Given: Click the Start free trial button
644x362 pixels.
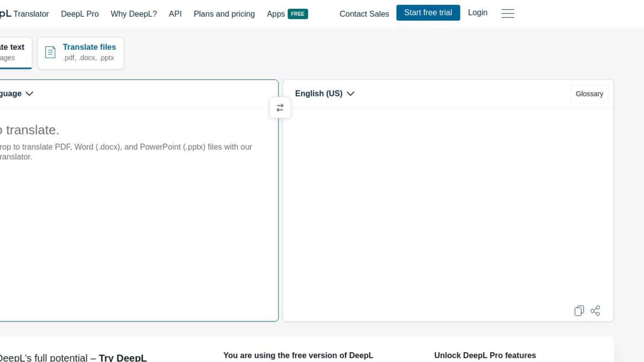Looking at the screenshot, I should tap(428, 13).
